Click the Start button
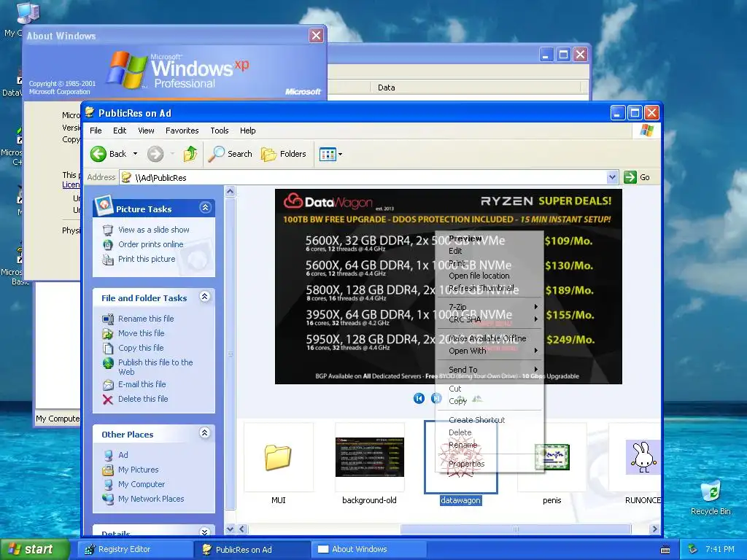This screenshot has height=560, width=747. coord(34,550)
